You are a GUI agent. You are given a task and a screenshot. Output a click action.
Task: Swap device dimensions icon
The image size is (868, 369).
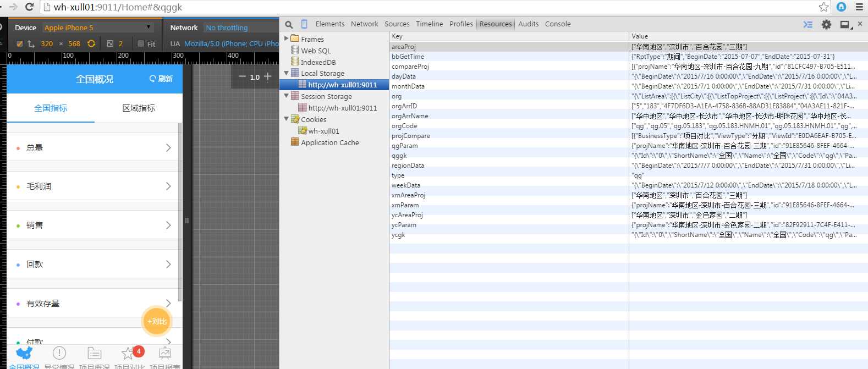[31, 43]
